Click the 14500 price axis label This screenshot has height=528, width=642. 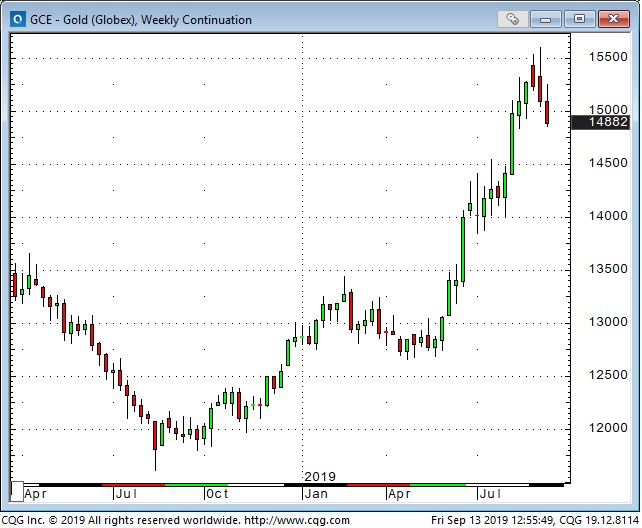click(608, 163)
